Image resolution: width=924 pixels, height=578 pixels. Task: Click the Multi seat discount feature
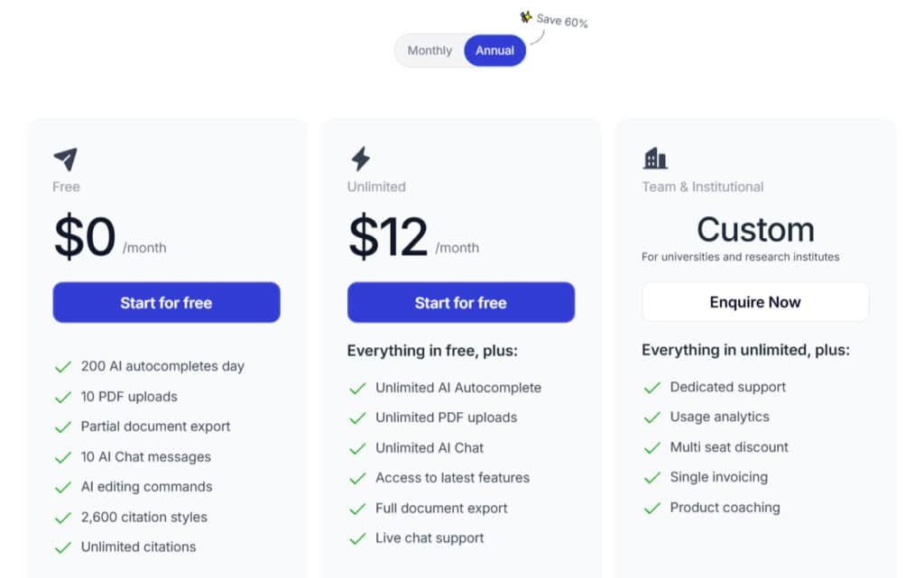tap(729, 447)
